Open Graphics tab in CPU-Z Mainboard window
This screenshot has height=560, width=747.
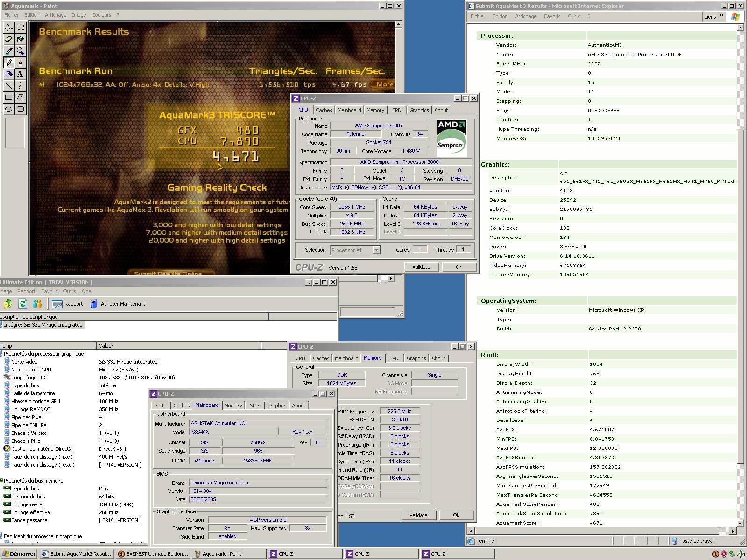click(x=276, y=406)
